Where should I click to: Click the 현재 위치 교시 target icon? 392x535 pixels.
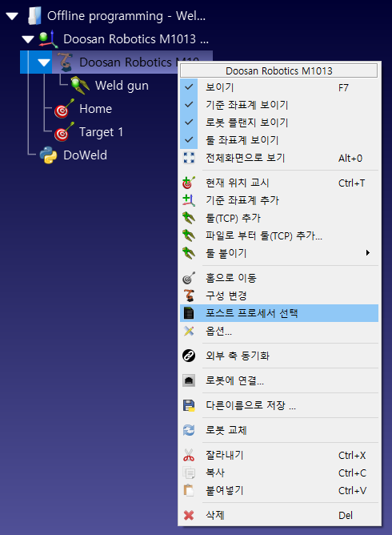click(189, 183)
